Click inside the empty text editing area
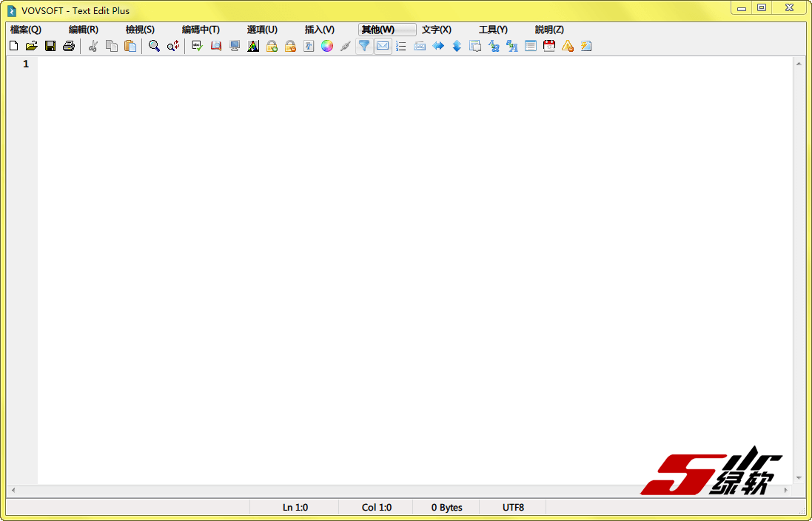The height and width of the screenshot is (521, 812). [370, 259]
